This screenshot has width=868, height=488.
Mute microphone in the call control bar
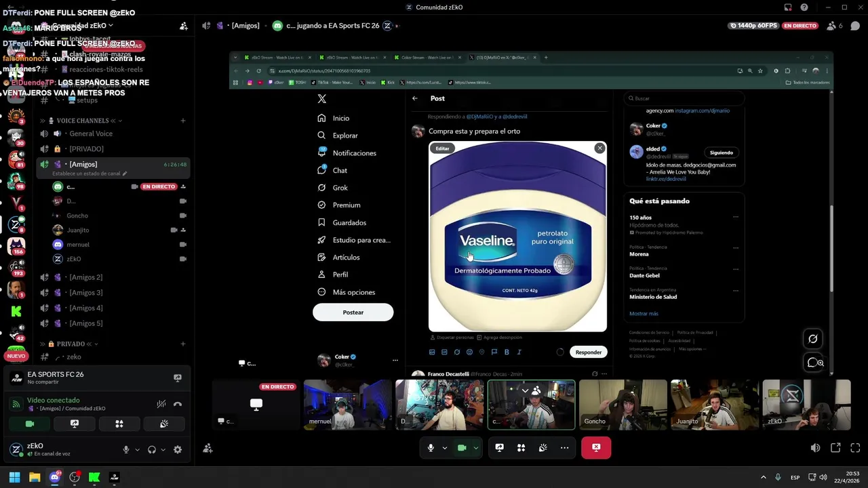coord(431,447)
